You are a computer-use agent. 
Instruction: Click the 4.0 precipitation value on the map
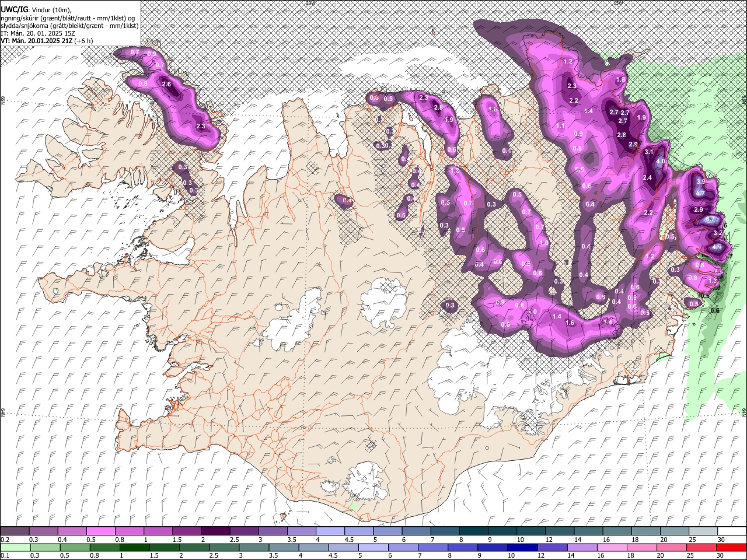661,161
